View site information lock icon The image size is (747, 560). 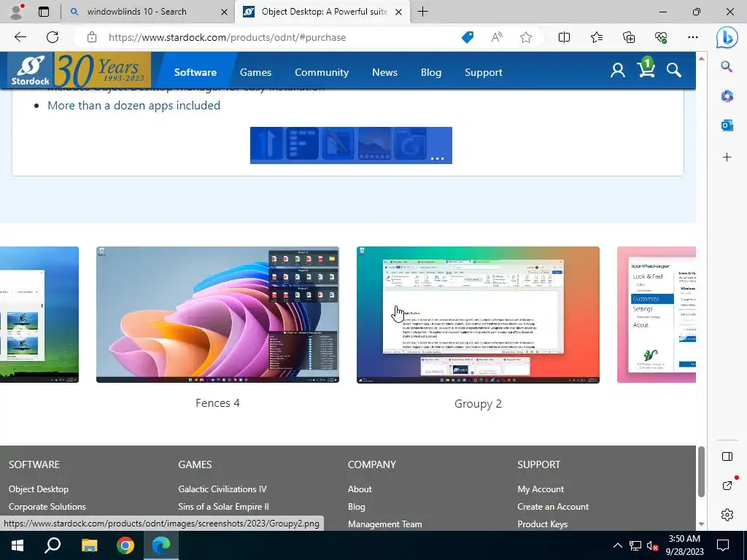point(92,37)
